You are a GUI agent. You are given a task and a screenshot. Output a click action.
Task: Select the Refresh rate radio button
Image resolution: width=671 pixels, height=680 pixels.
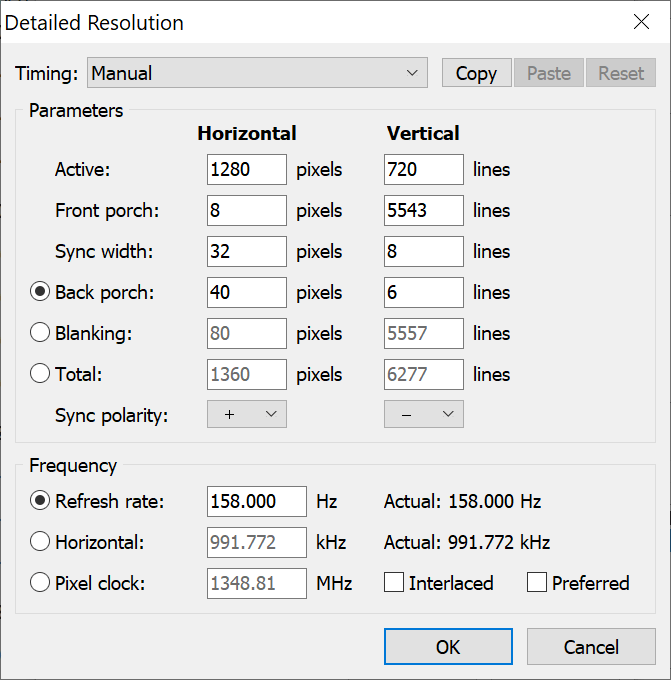pos(40,501)
